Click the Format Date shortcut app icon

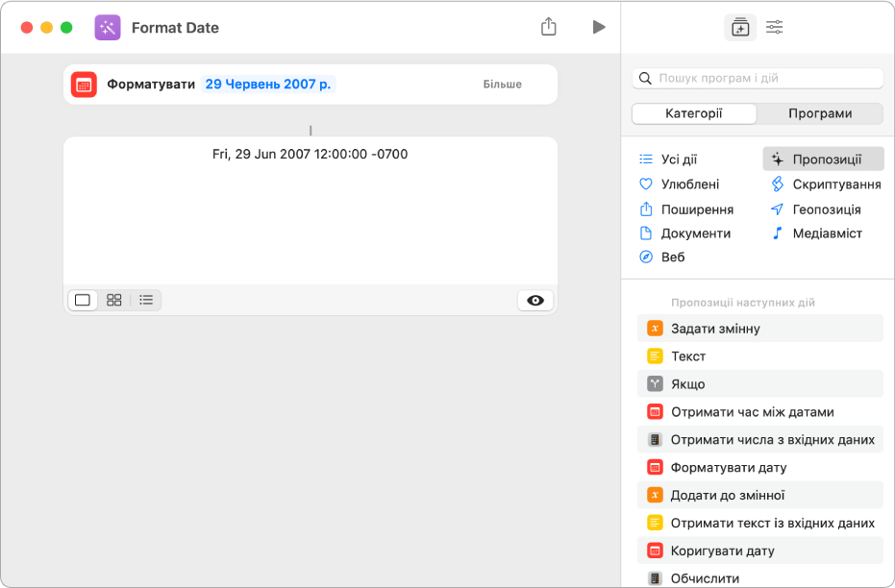point(108,28)
